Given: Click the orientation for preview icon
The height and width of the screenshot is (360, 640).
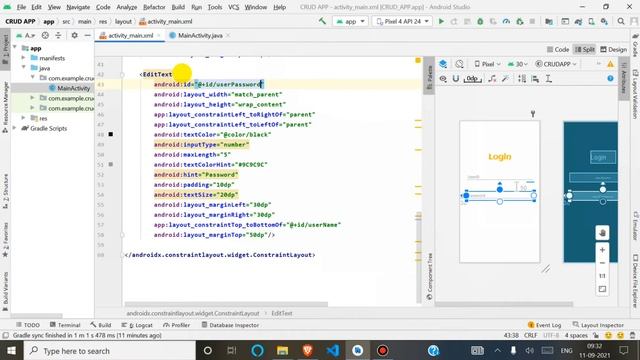Looking at the screenshot, I should (460, 64).
